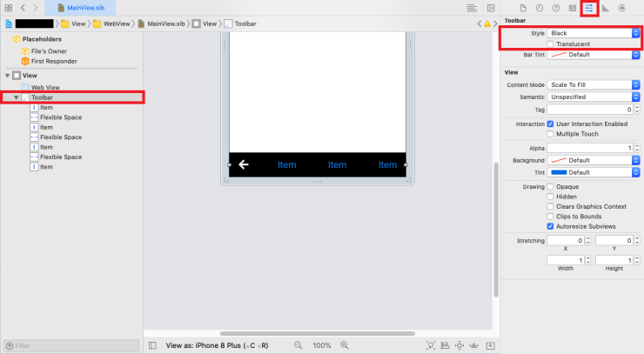Screen dimensions: 644x354
Task: Collapse the Toolbar tree disclosure triangle
Action: pyautogui.click(x=17, y=97)
